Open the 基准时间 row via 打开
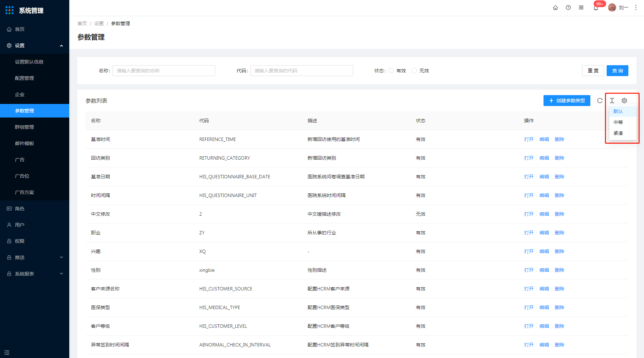This screenshot has width=644, height=358. (x=529, y=139)
